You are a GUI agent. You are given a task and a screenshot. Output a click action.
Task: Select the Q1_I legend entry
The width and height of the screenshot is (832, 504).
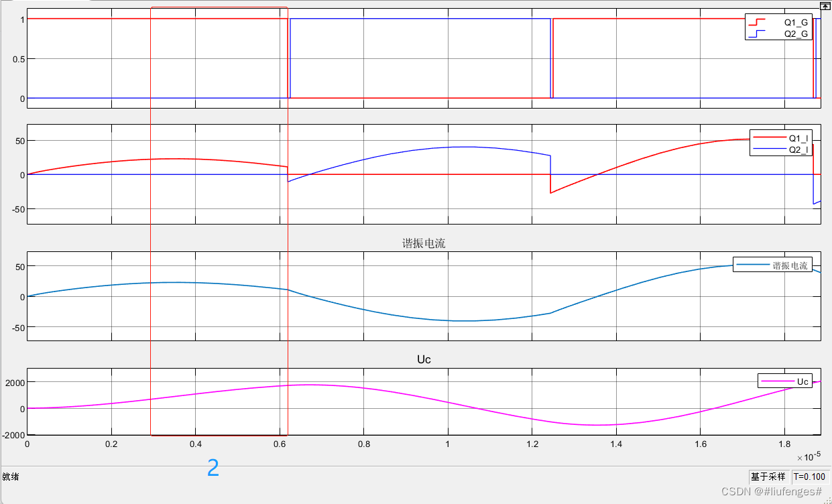(x=782, y=138)
